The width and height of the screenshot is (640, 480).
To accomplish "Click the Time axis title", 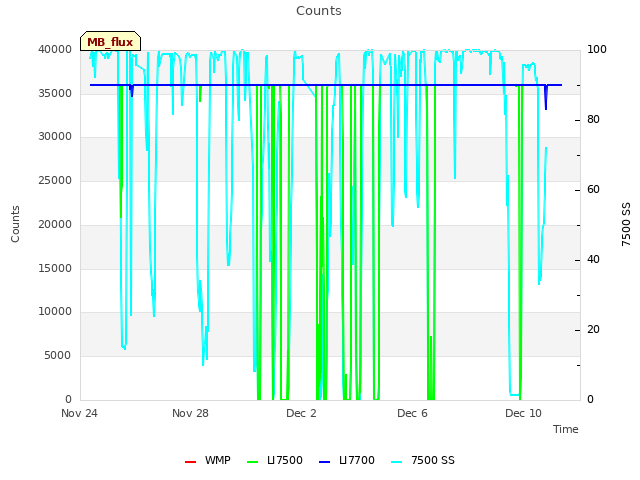I will pos(566,429).
